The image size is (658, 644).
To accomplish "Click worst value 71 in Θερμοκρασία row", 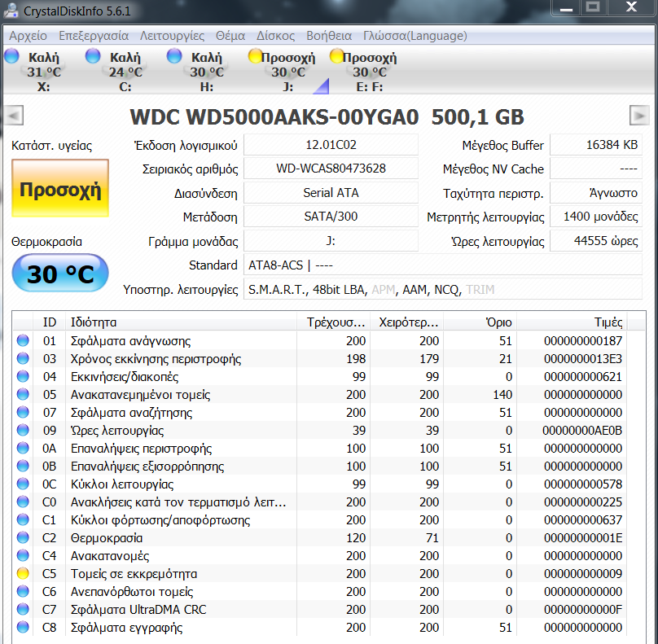I will (x=432, y=538).
